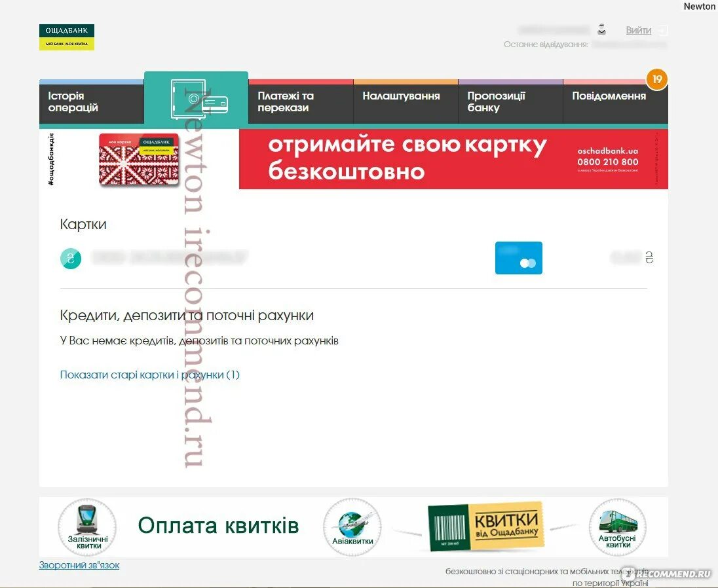Screen dimensions: 718x588
Task: Open Налаштування tab
Action: (406, 101)
